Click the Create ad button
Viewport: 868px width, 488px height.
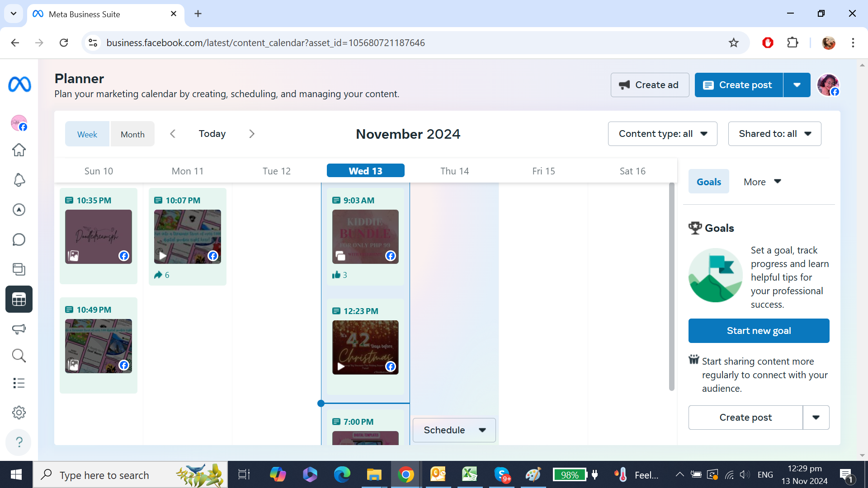coord(650,85)
